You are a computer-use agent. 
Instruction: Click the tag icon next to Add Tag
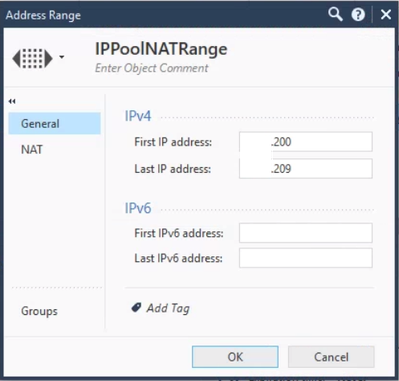coord(136,307)
